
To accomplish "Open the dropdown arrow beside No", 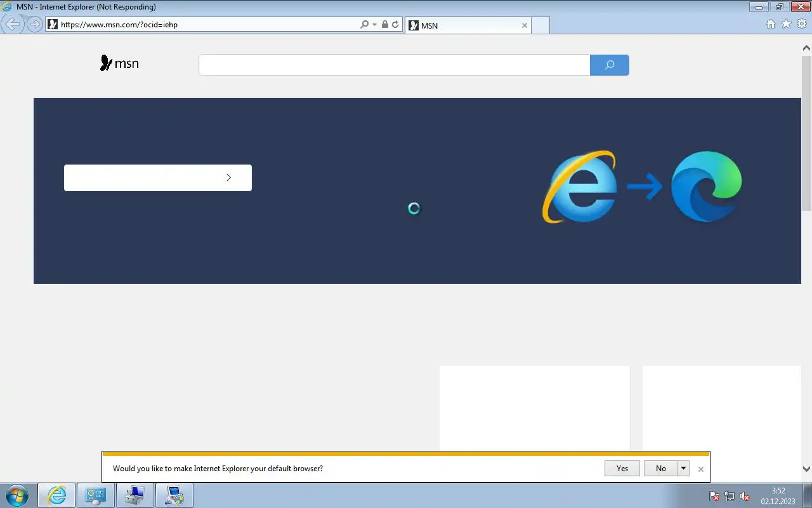I will pyautogui.click(x=683, y=469).
